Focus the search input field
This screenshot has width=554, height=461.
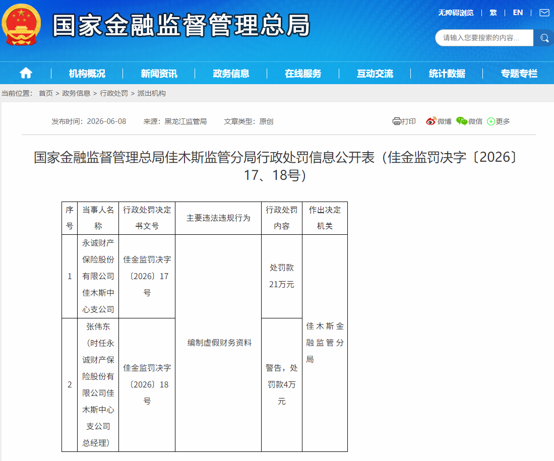pos(484,38)
